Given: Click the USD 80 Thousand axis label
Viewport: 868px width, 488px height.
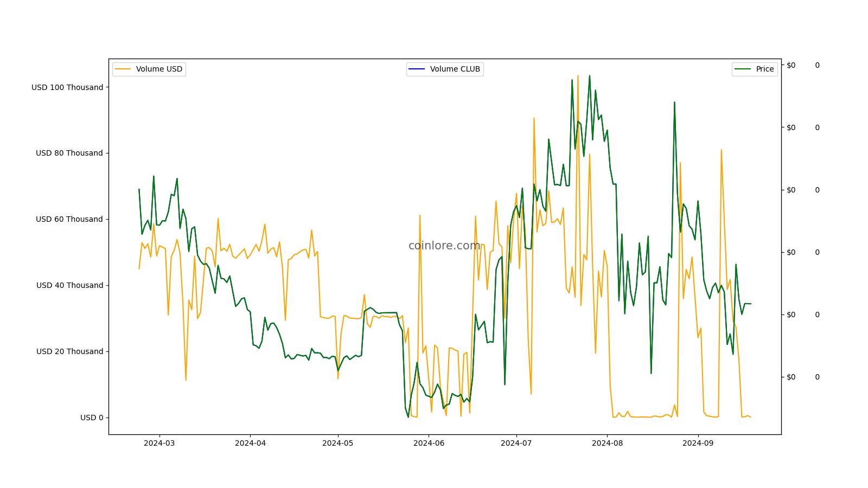Looking at the screenshot, I should pyautogui.click(x=69, y=153).
